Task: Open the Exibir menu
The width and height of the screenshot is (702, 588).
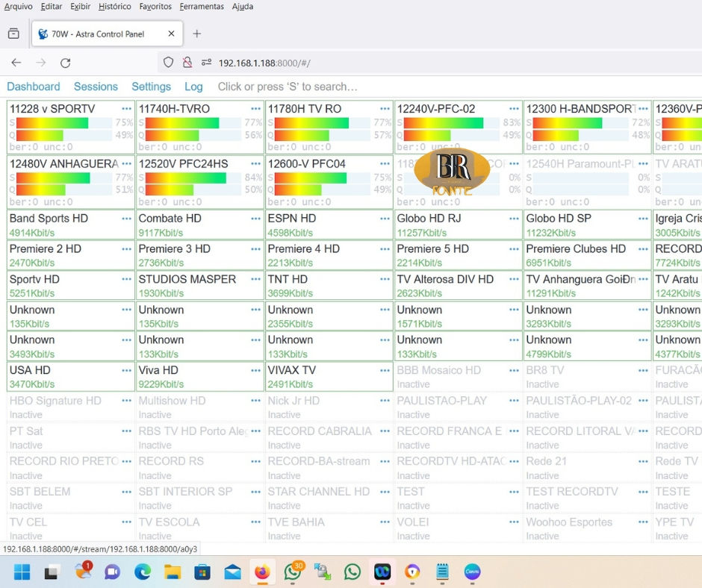Action: tap(80, 6)
